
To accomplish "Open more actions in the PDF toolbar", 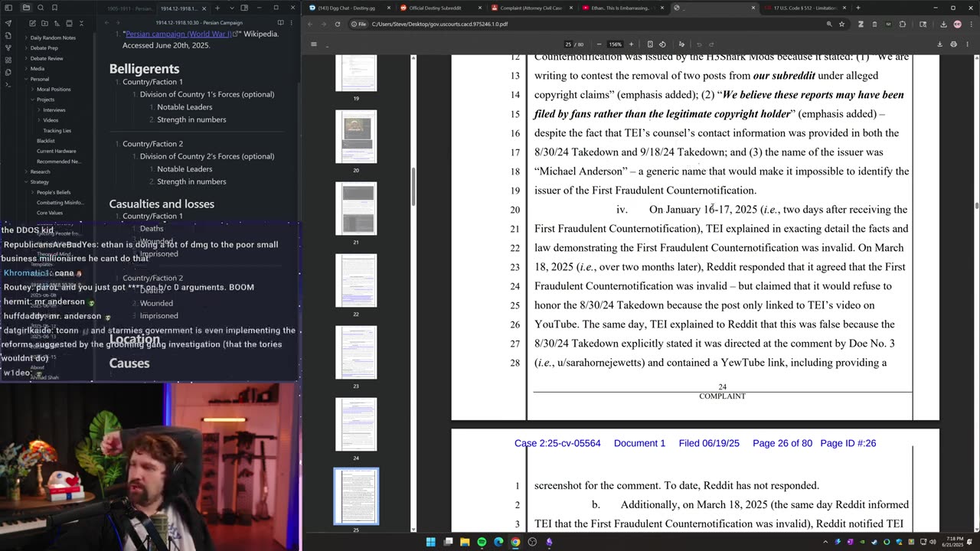I will tap(967, 44).
